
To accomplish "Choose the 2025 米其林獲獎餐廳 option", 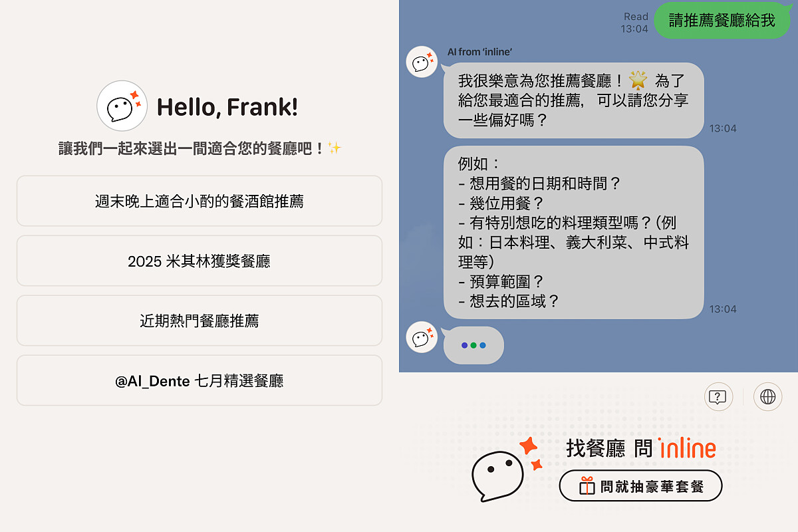I will coord(199,261).
